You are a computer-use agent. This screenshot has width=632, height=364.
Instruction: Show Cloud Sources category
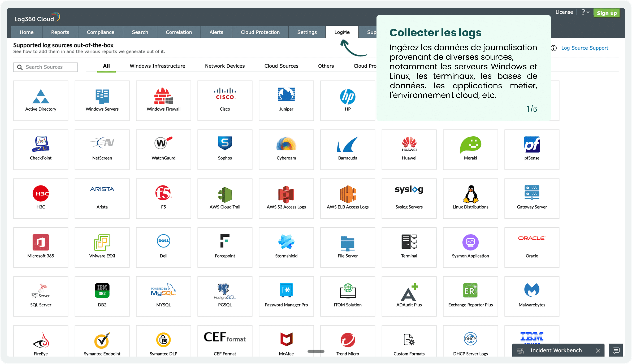pos(281,66)
